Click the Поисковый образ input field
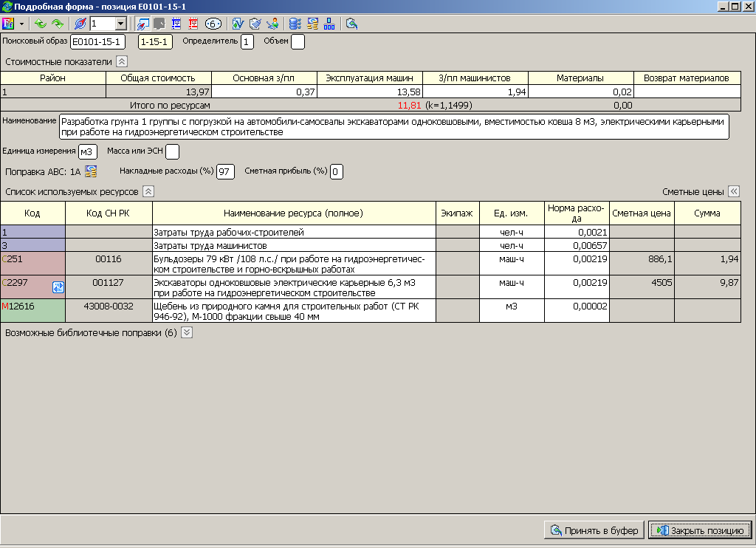The height and width of the screenshot is (548, 756). coord(97,42)
